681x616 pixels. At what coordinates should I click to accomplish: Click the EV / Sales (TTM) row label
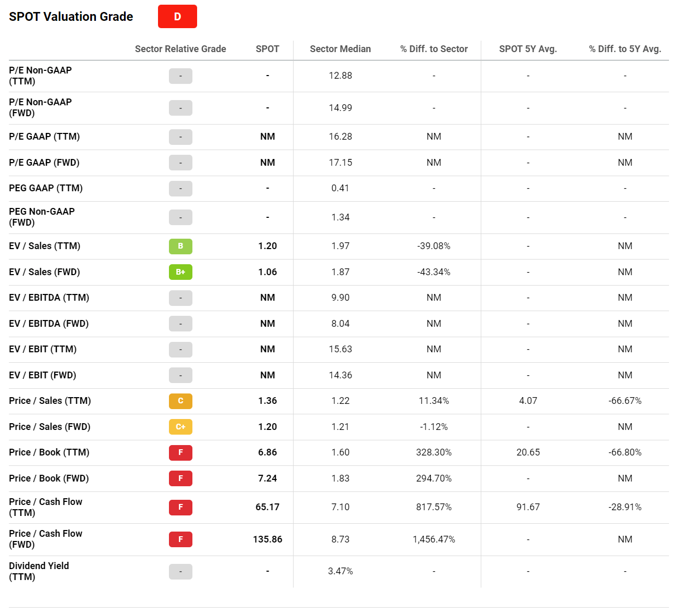44,246
